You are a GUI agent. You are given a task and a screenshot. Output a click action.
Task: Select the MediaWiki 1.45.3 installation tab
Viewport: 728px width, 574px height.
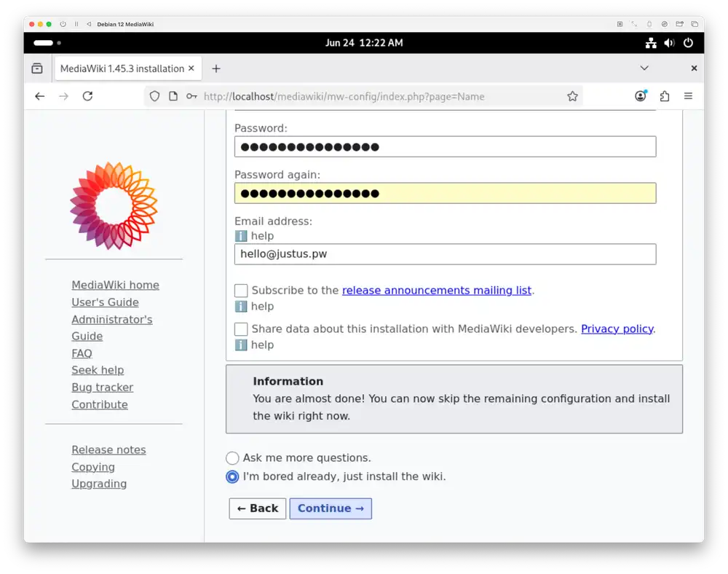pyautogui.click(x=127, y=68)
